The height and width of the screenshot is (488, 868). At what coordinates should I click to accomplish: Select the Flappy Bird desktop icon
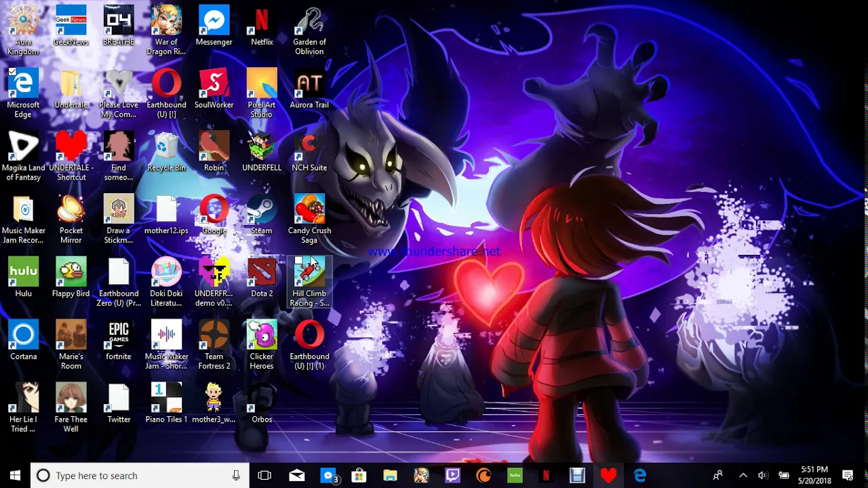(71, 278)
